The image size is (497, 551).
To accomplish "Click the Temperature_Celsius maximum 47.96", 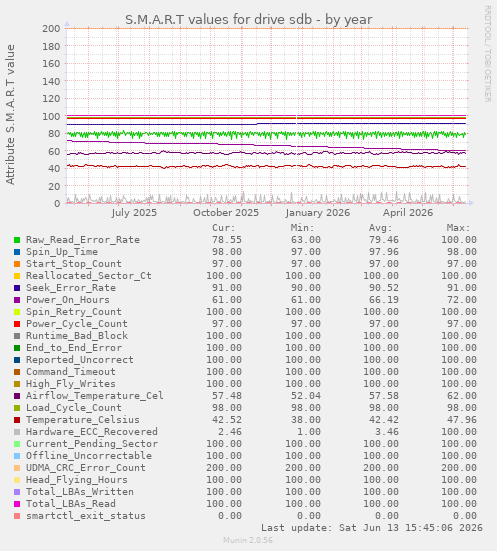I will coord(462,420).
